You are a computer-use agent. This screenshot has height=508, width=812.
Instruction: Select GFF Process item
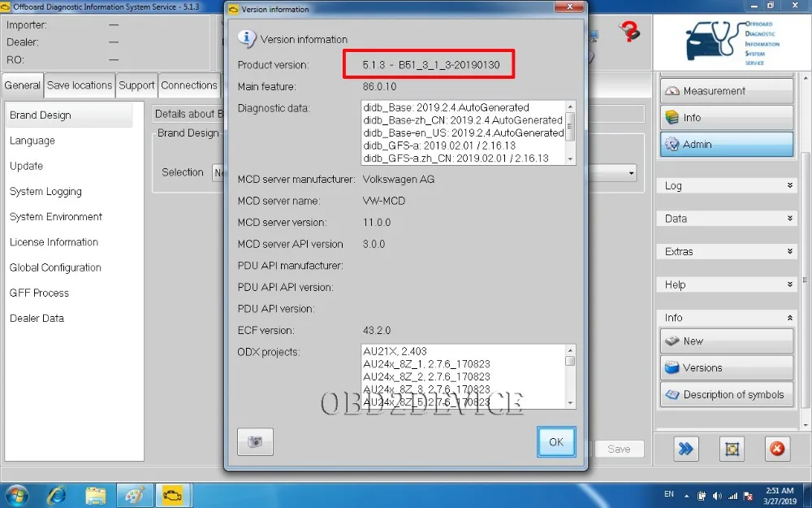pyautogui.click(x=39, y=293)
